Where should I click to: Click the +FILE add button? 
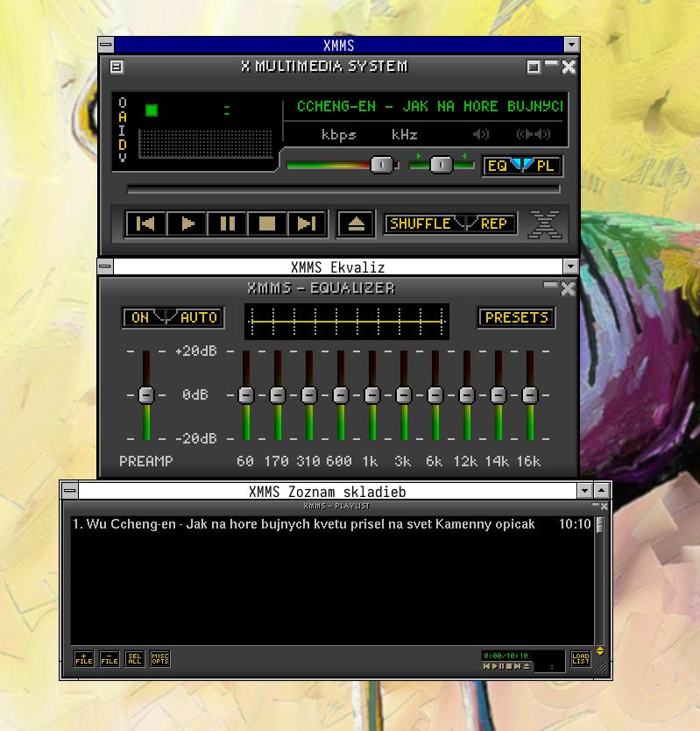84,659
